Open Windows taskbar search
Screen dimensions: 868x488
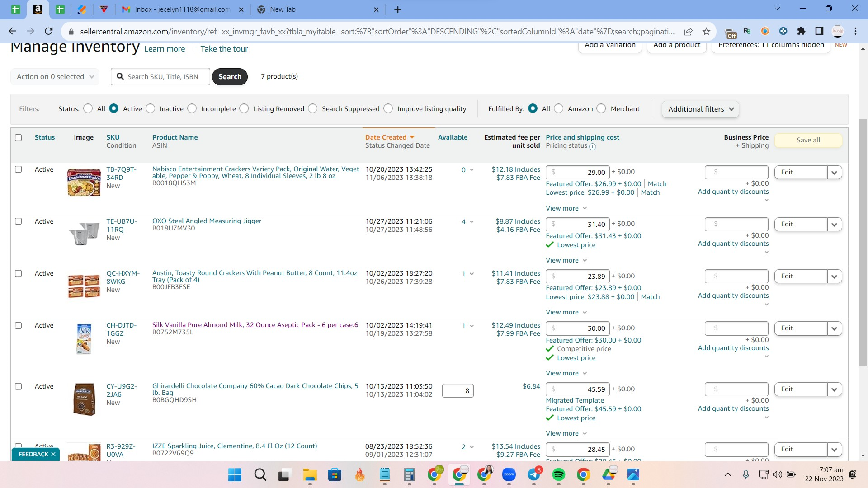(260, 474)
